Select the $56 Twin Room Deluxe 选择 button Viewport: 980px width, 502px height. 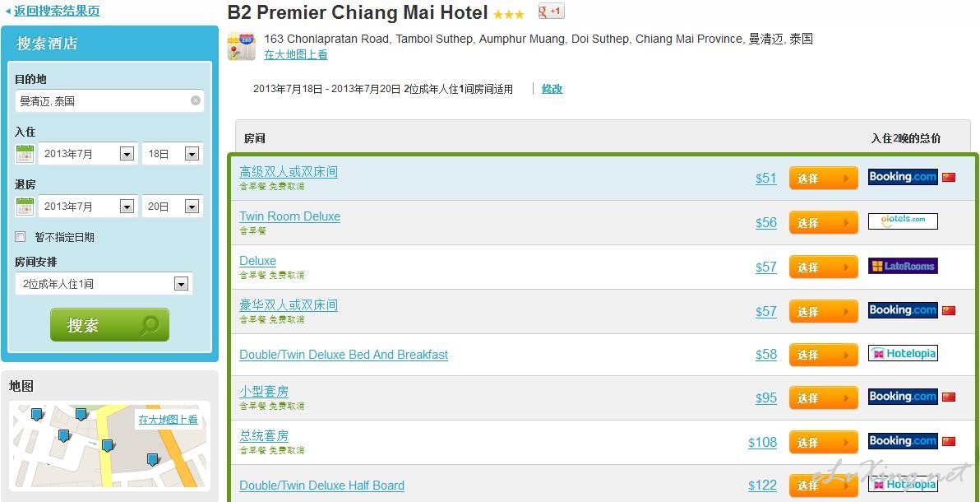pos(823,223)
